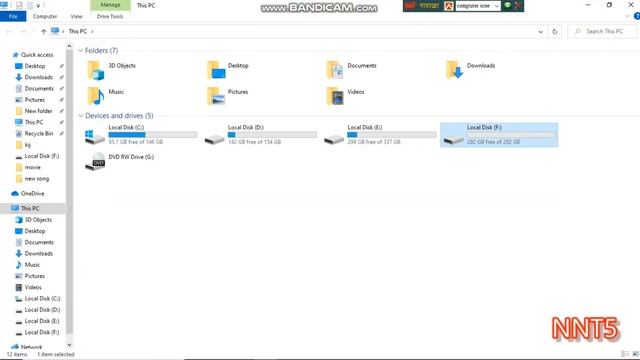
Task: Switch to the Computer ribbon tab
Action: click(45, 16)
